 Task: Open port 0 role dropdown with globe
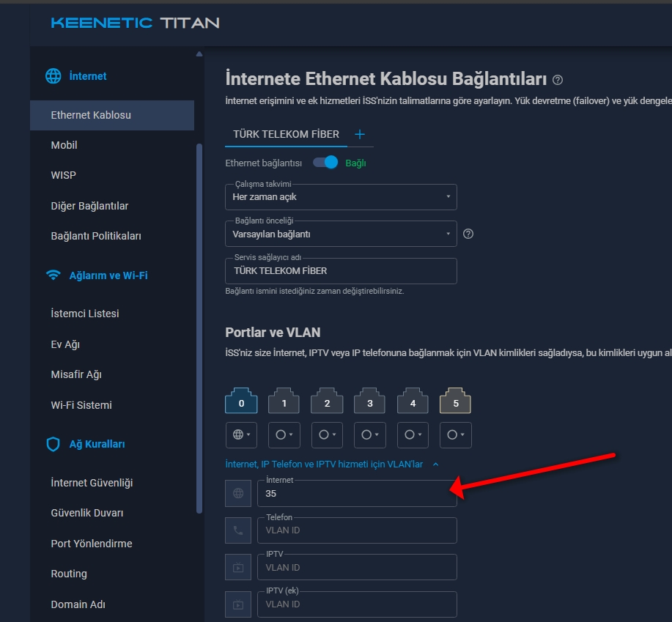(x=241, y=435)
